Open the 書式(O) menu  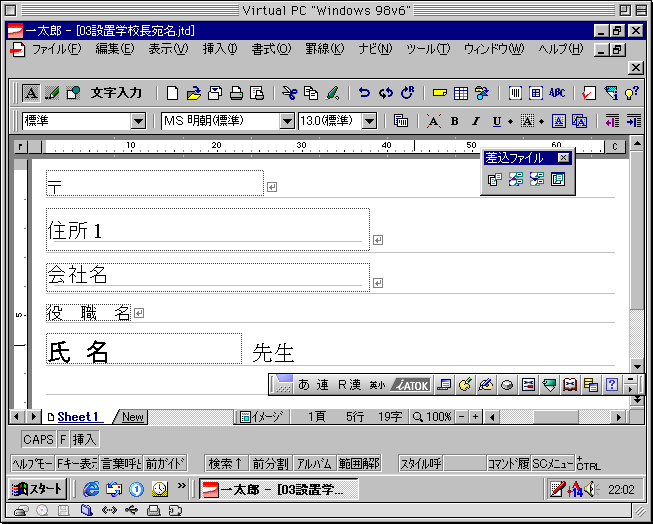click(x=271, y=49)
